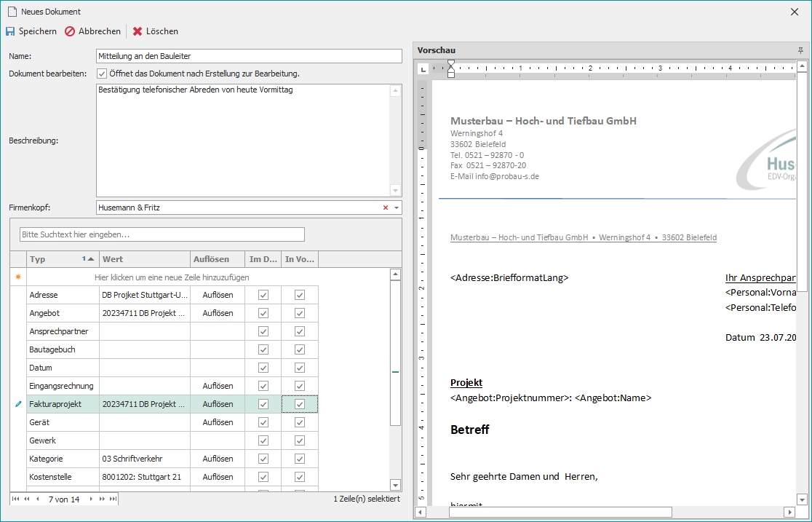Screen dimensions: 812x522
Task: Toggle the 'Im D...' checkbox for Adresse
Action: (263, 295)
